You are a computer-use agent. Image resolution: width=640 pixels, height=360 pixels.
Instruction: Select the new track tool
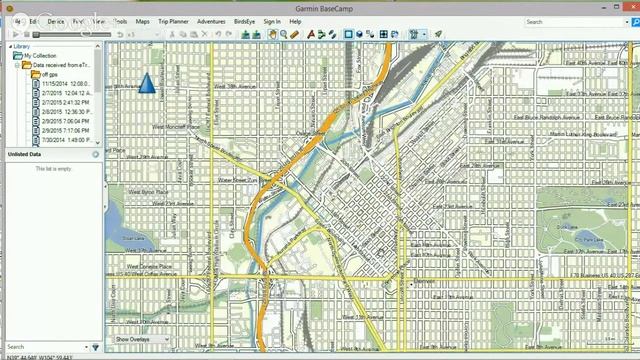pyautogui.click(x=332, y=35)
